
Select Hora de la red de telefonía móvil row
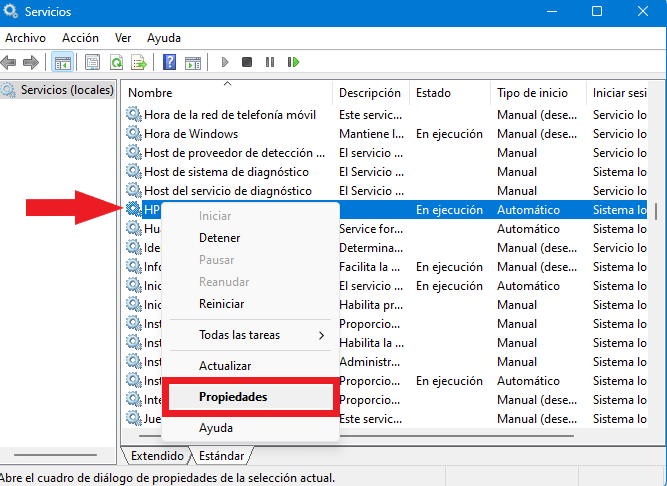[x=386, y=114]
